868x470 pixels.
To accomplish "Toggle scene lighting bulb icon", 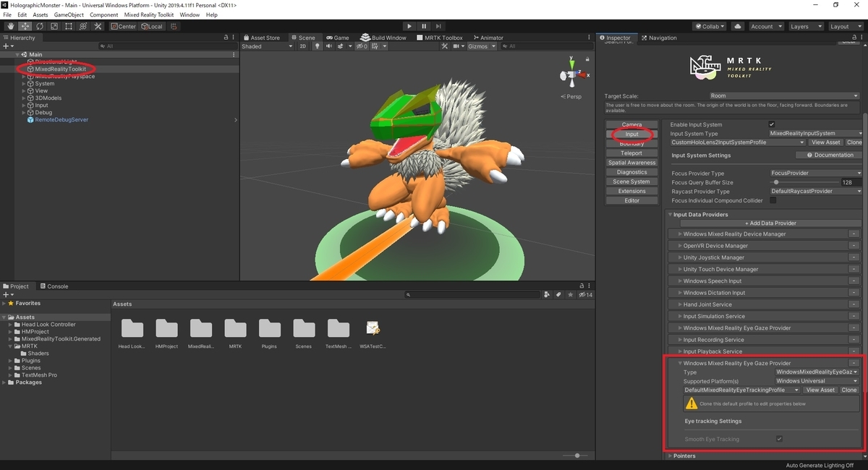I will [x=316, y=46].
